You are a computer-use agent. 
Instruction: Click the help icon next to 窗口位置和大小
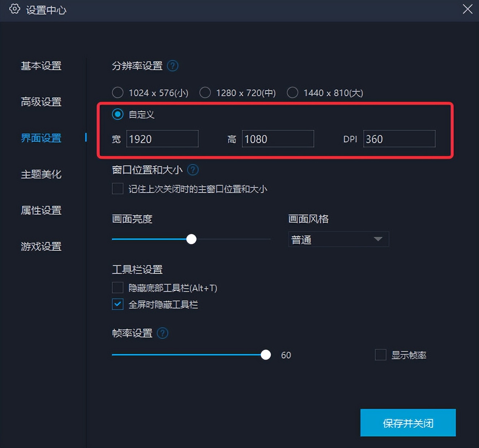tap(193, 170)
